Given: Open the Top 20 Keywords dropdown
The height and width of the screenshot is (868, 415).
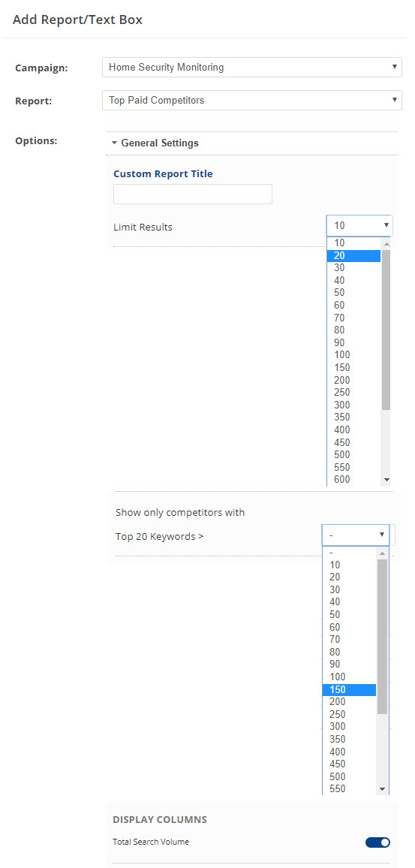Looking at the screenshot, I should click(356, 535).
